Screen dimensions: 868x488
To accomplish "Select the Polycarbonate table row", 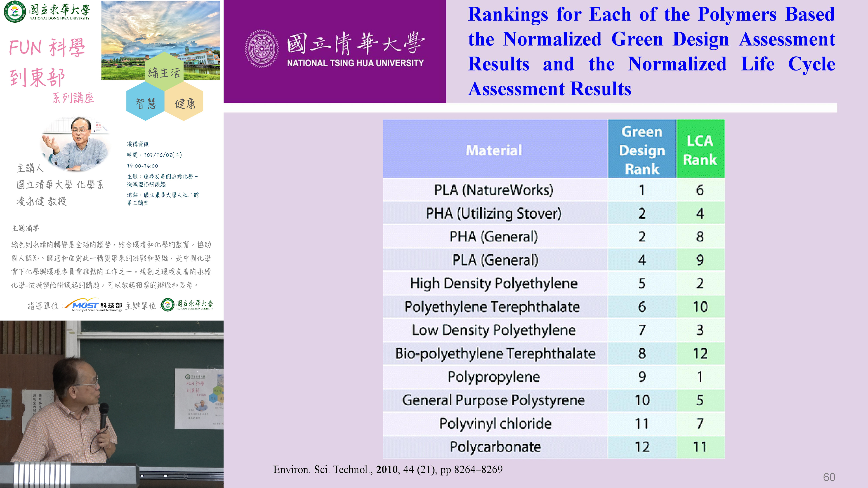I will [x=495, y=447].
